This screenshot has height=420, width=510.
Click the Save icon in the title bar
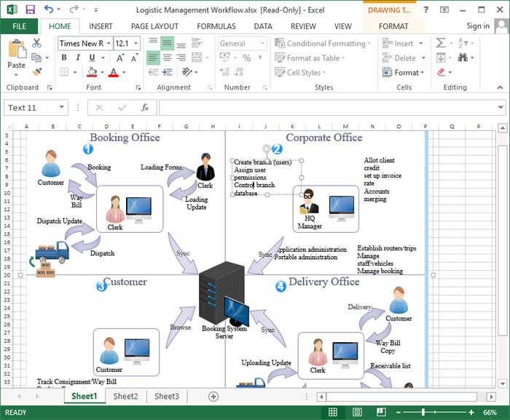click(30, 9)
